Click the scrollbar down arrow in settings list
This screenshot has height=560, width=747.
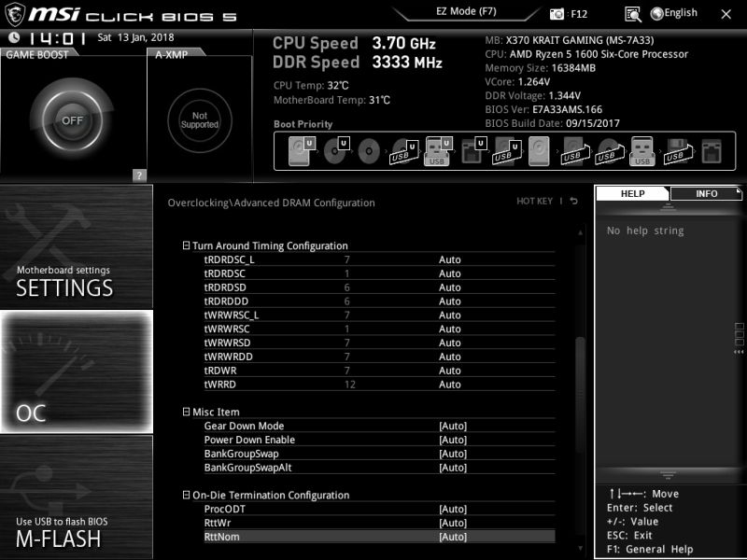[580, 549]
